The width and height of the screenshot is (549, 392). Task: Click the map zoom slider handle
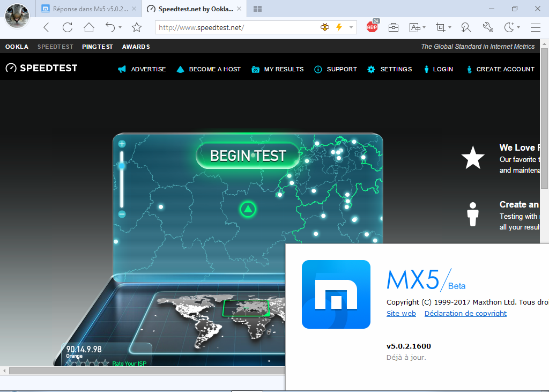122,165
